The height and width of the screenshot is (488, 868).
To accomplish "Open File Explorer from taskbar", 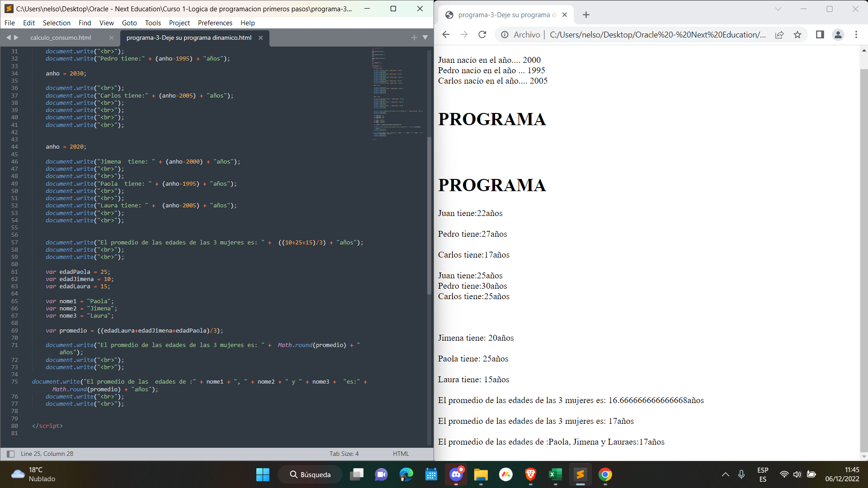I will pos(481,474).
